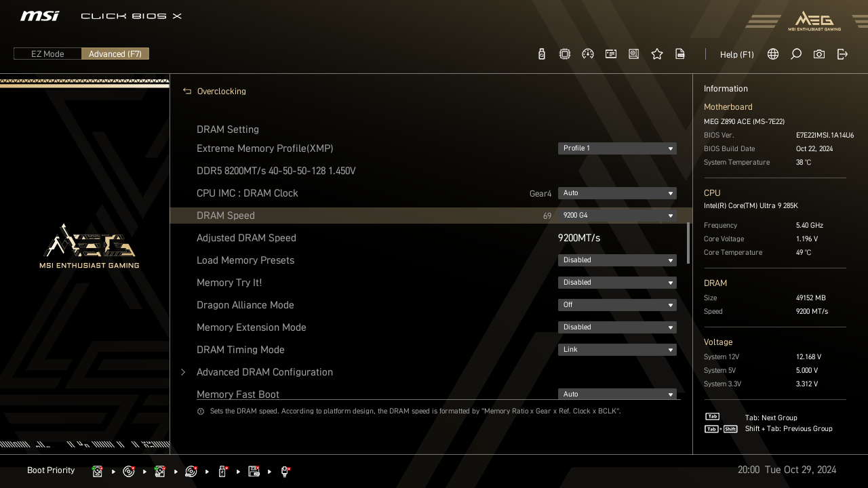Click the Dragon Alliance Mode label
The image size is (868, 488).
pyautogui.click(x=245, y=305)
